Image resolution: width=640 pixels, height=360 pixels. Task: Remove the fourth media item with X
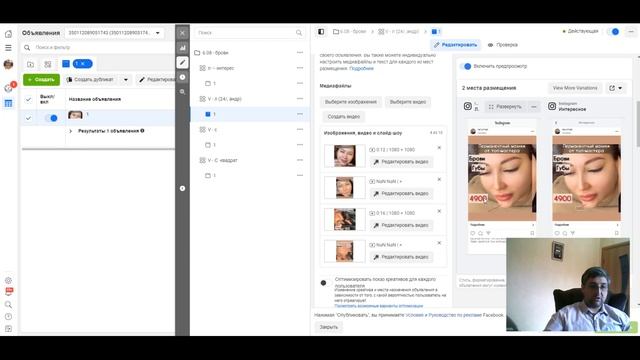439,243
